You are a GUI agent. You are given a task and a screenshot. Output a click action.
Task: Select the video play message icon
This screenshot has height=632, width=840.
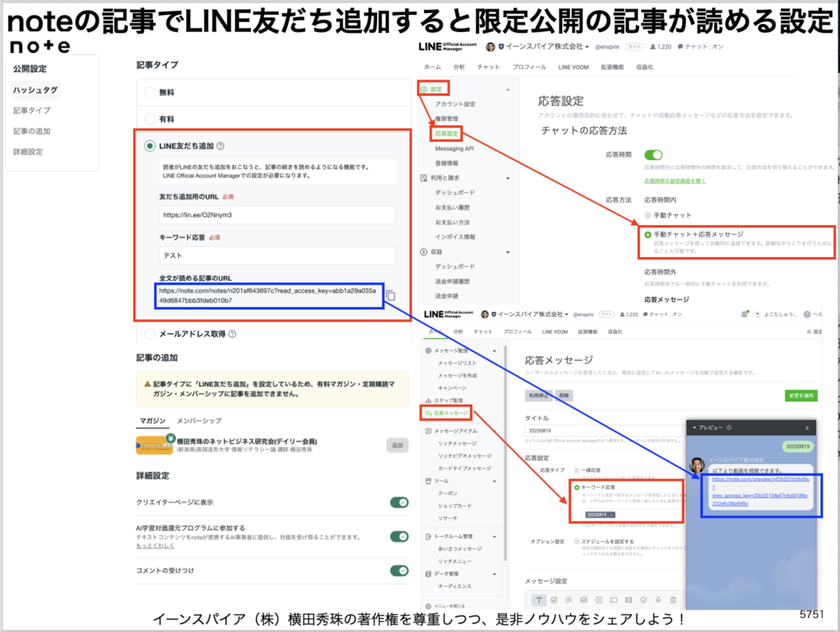[x=598, y=600]
